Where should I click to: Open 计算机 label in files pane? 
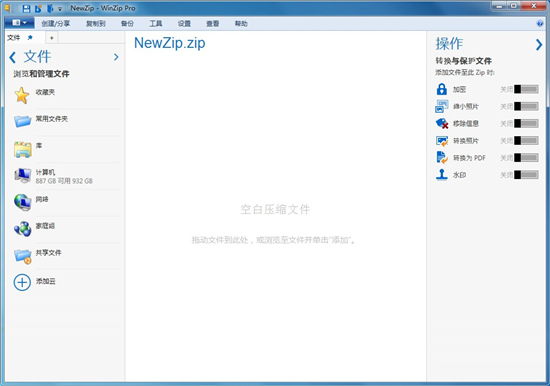(45, 172)
